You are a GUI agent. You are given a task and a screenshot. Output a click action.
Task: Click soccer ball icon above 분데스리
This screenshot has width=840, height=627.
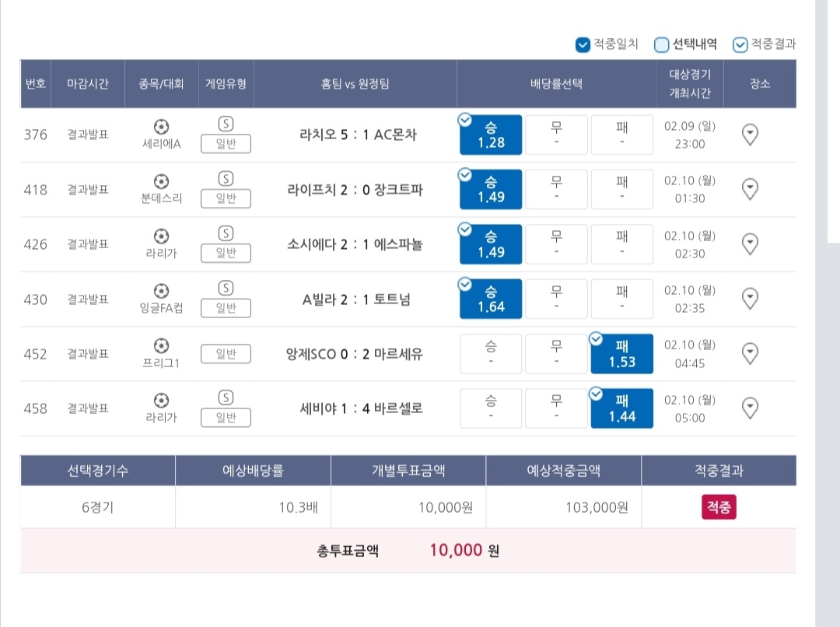pyautogui.click(x=161, y=181)
